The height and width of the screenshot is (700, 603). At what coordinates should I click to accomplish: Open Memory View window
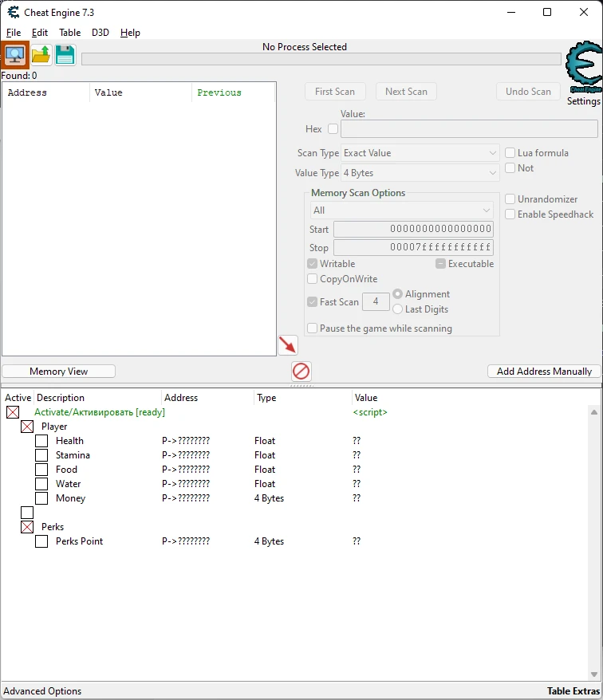(x=58, y=372)
